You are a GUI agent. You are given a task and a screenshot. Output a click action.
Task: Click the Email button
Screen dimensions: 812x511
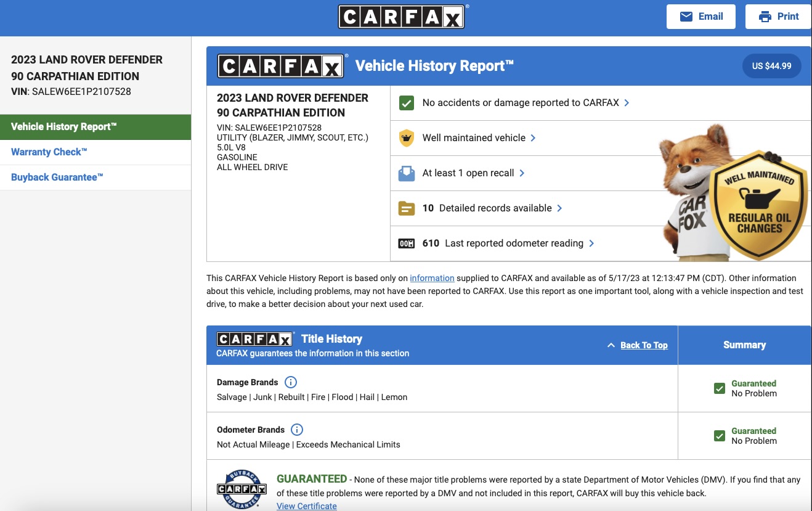pyautogui.click(x=701, y=17)
